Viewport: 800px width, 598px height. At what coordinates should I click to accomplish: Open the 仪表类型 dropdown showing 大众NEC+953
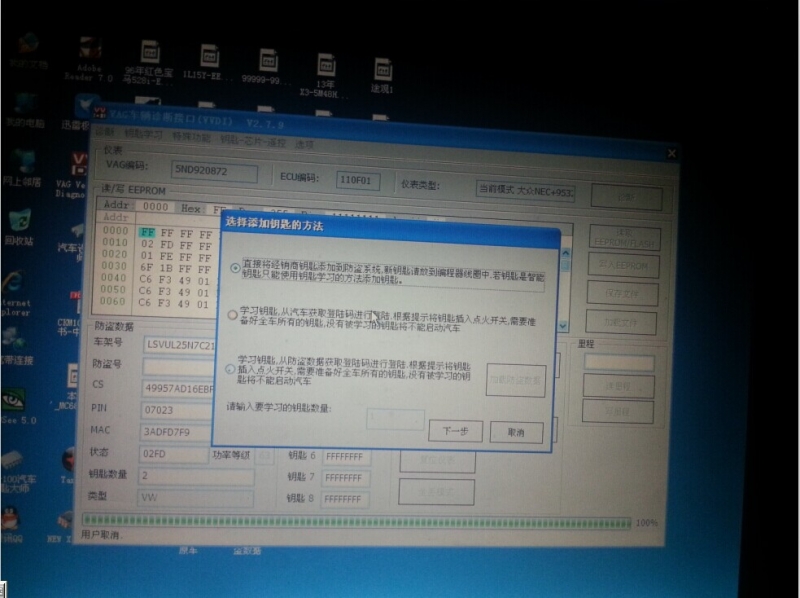(526, 191)
